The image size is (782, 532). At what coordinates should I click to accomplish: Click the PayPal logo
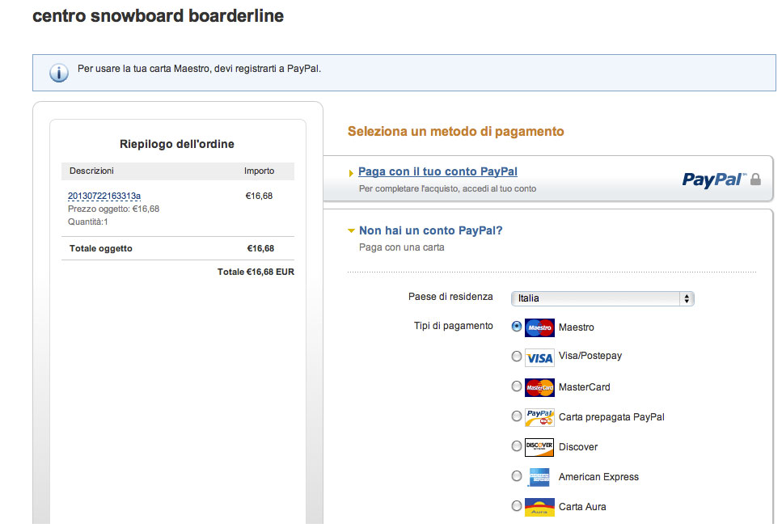(714, 179)
